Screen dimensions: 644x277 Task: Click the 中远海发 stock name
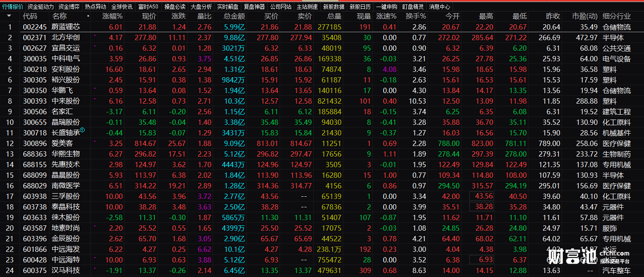point(66,249)
